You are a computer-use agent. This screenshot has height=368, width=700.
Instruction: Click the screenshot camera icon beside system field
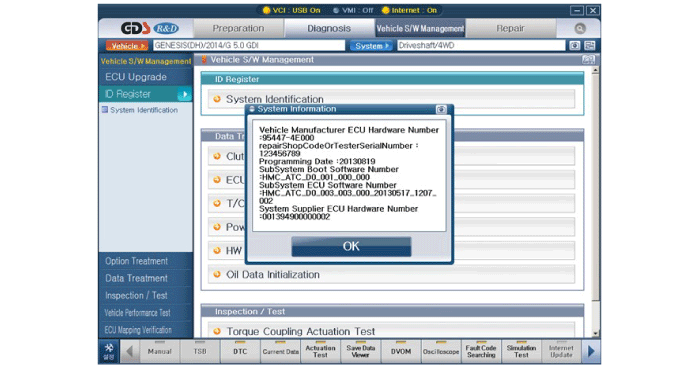pos(575,46)
